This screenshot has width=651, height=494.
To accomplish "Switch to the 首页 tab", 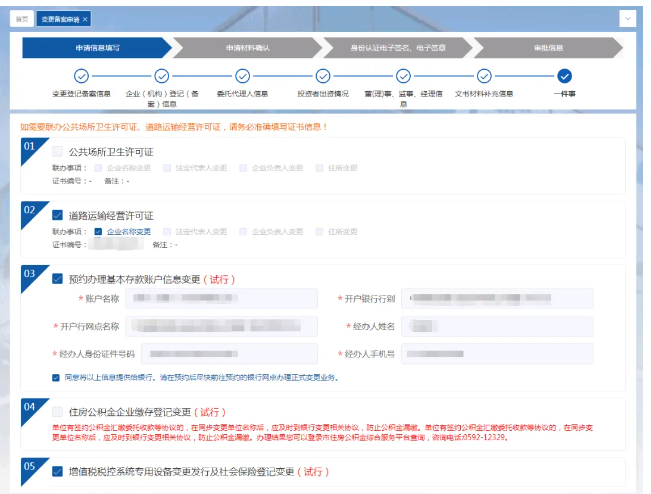I will (21, 19).
